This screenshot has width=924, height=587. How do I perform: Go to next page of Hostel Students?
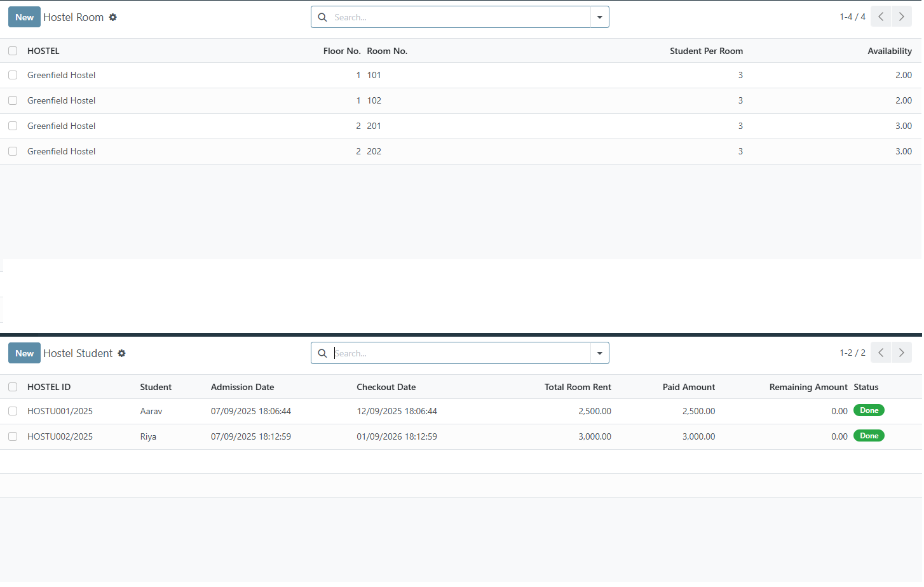(x=901, y=353)
